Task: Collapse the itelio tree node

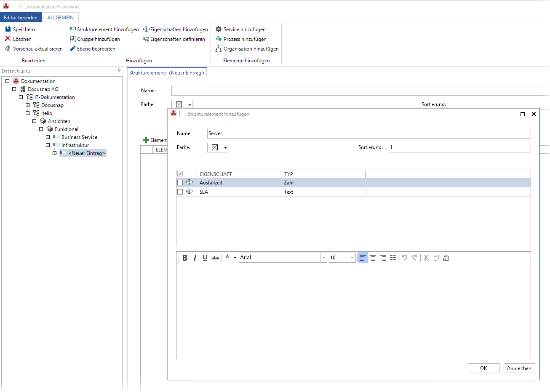Action: [x=28, y=113]
